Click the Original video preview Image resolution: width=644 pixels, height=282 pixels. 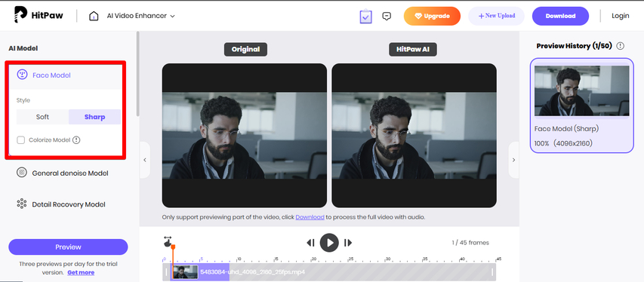click(245, 136)
